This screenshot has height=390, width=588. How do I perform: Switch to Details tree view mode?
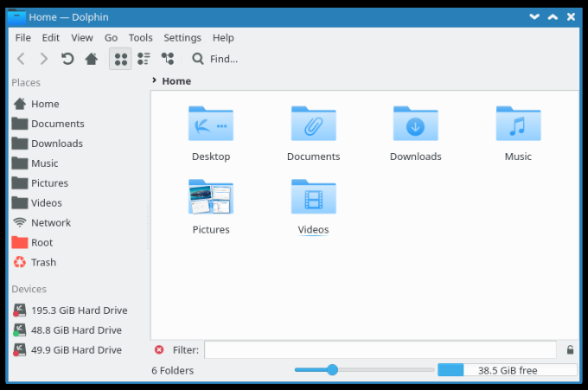point(167,59)
